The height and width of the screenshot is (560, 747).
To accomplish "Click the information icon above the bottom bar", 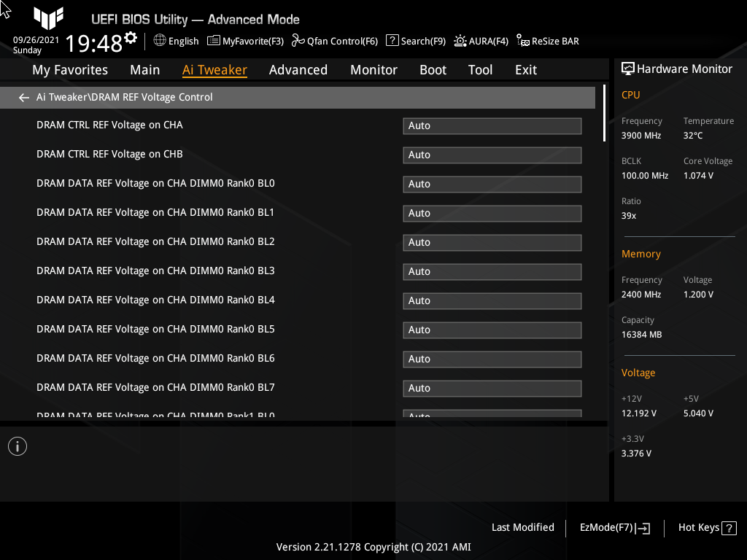I will coord(17,446).
